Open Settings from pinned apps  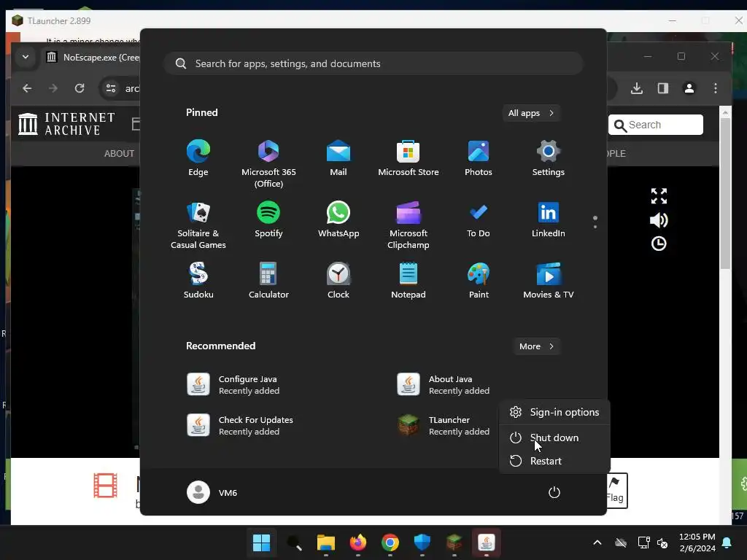[x=549, y=158]
